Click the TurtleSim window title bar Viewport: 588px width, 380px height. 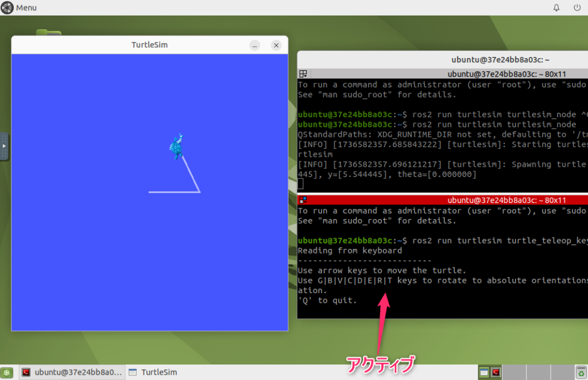pyautogui.click(x=150, y=45)
